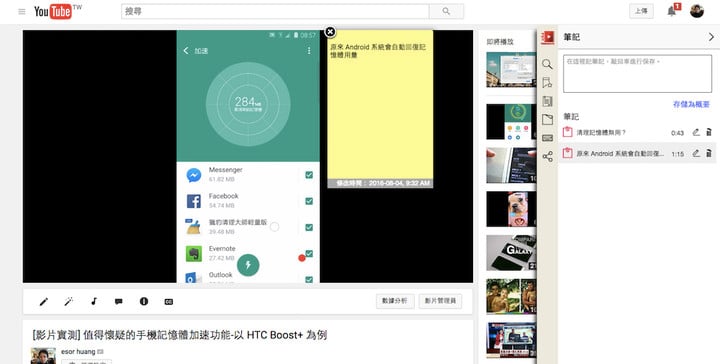Click the yellow note about Android memory

tap(380, 108)
